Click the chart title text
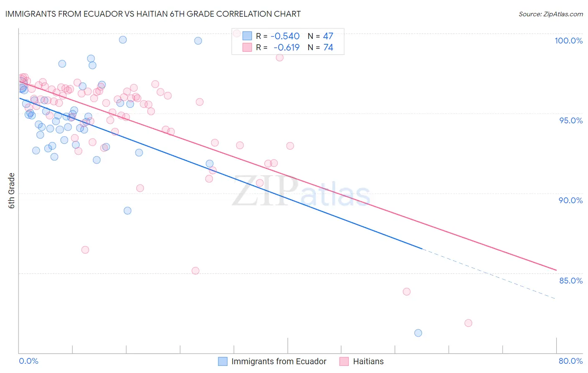The width and height of the screenshot is (588, 373). [153, 14]
